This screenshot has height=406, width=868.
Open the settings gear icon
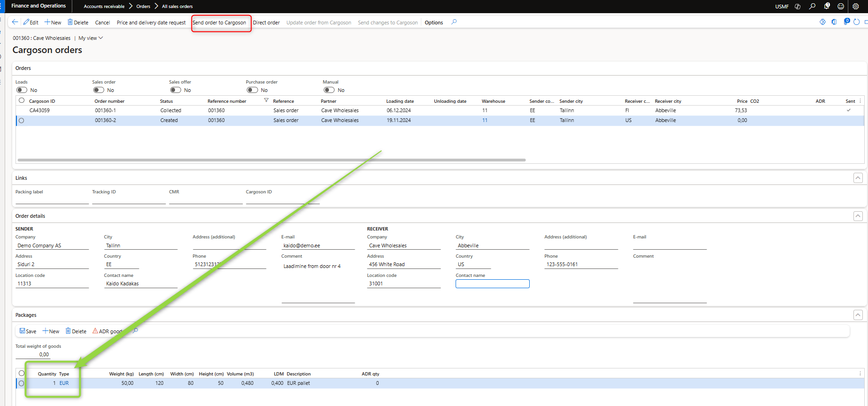click(x=856, y=7)
